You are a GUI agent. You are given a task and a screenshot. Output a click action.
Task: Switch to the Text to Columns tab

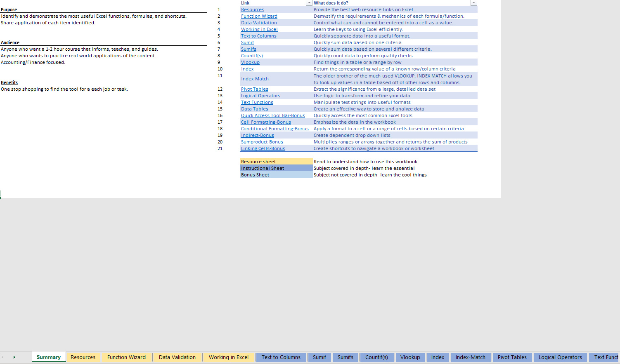click(x=281, y=357)
